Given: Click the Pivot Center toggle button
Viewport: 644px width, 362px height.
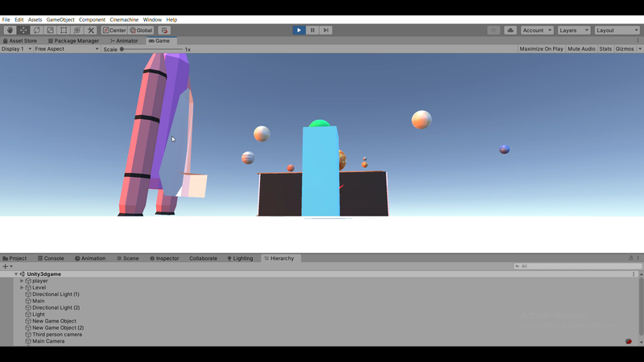Looking at the screenshot, I should [114, 31].
